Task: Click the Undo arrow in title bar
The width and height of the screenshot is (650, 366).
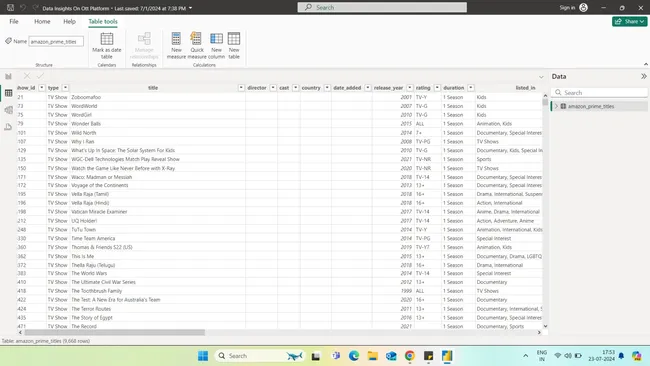Action: point(23,7)
